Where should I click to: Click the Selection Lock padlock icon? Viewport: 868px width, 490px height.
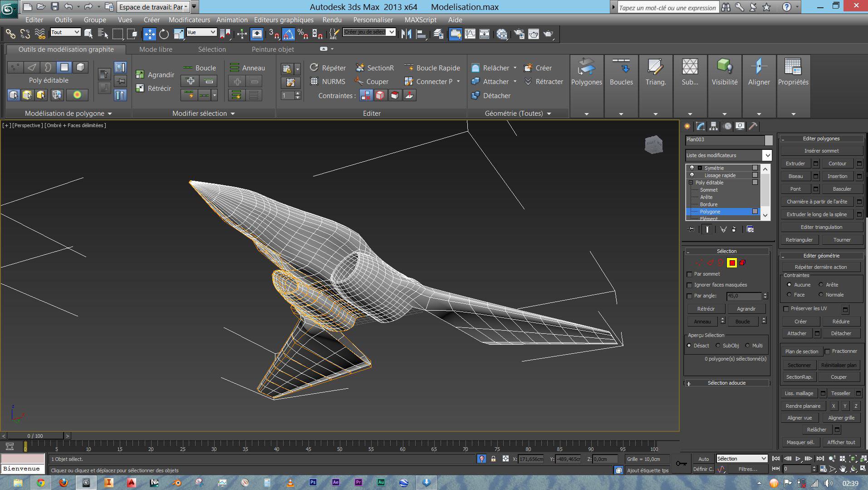coord(493,459)
